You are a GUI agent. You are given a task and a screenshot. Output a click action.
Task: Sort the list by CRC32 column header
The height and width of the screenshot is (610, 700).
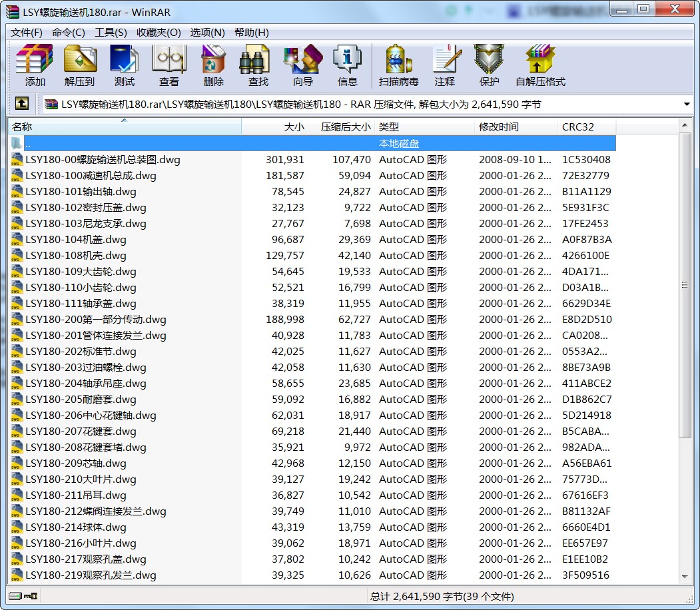[587, 127]
